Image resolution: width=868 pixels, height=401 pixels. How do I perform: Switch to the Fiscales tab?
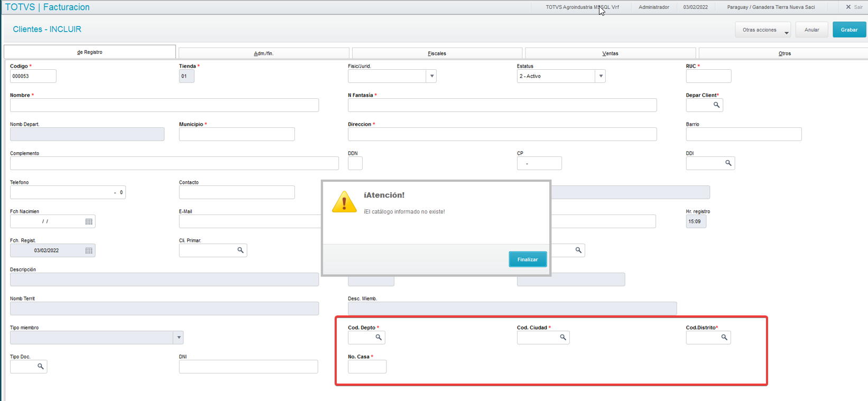coord(437,53)
